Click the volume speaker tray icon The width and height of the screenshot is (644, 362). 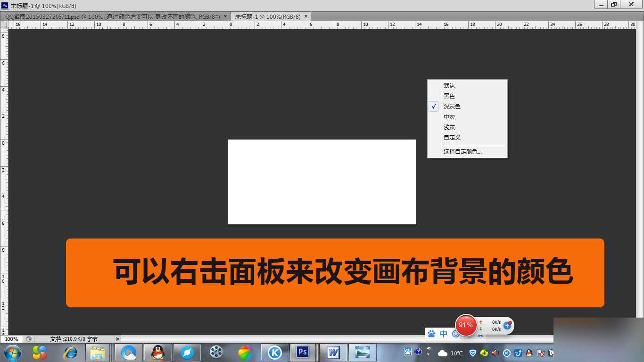pyautogui.click(x=495, y=353)
